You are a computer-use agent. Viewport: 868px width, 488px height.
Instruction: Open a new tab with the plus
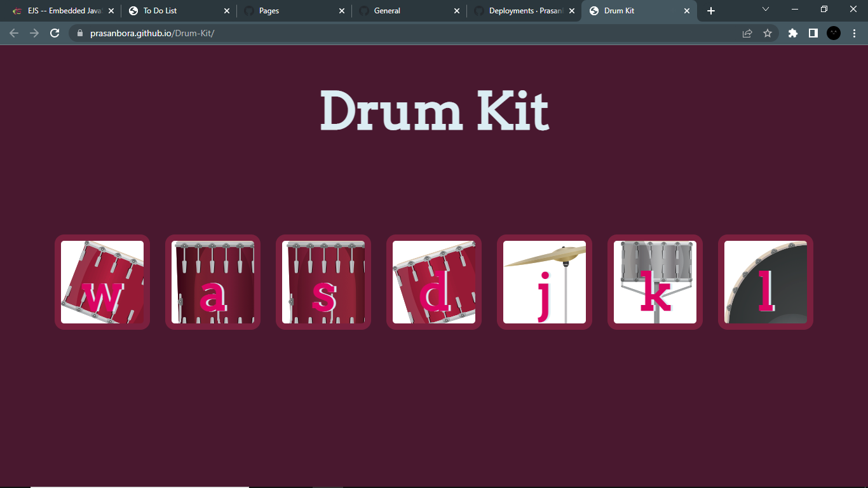coord(710,10)
